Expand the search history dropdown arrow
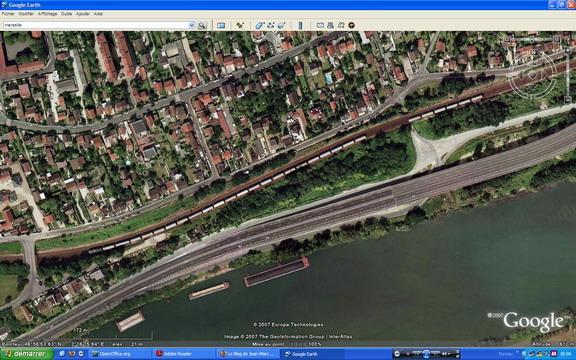The image size is (576, 360). [x=192, y=25]
